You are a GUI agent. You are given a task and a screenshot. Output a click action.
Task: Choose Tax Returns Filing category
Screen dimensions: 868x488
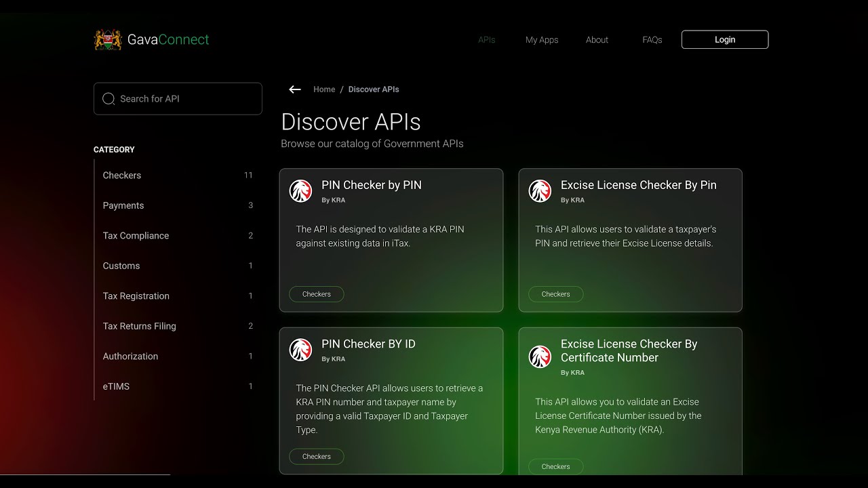pos(178,326)
